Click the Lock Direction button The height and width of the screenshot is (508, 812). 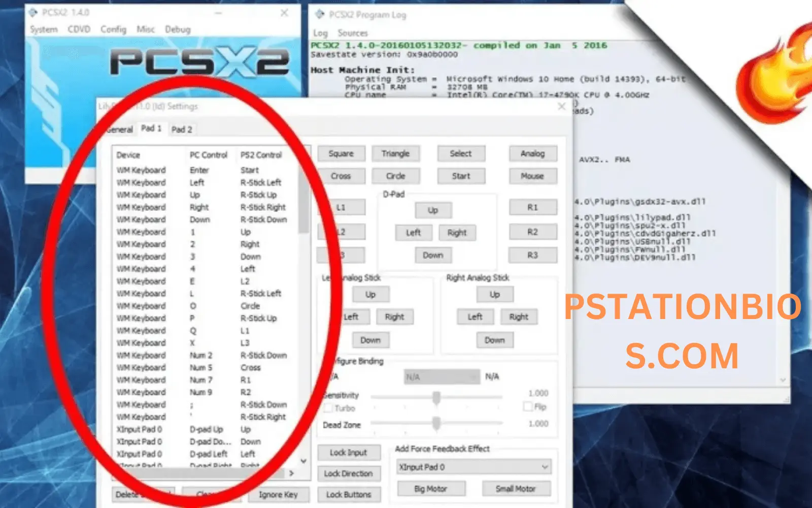[x=349, y=473]
